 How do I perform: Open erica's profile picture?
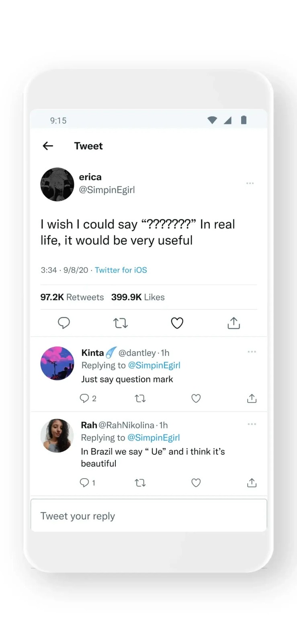pyautogui.click(x=57, y=184)
